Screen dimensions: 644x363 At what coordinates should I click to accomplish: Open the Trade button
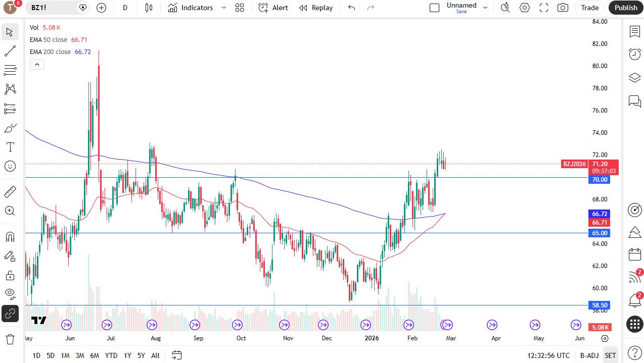click(x=589, y=8)
